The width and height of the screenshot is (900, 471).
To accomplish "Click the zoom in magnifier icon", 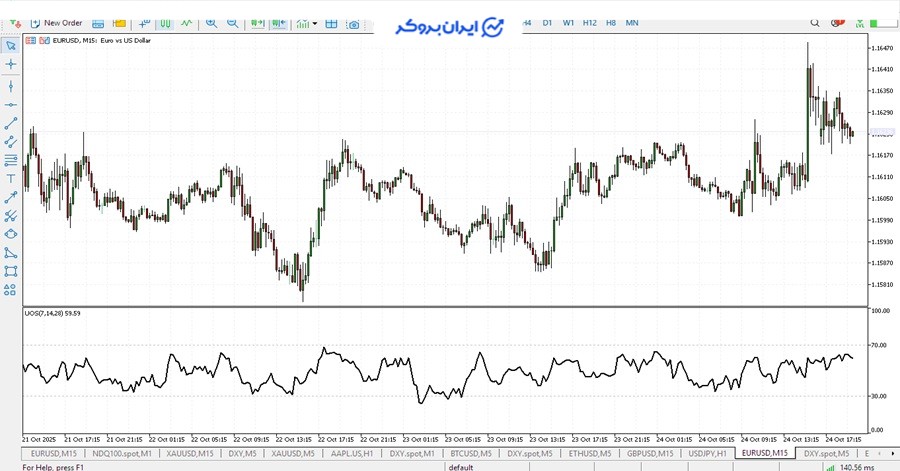I will [x=211, y=22].
